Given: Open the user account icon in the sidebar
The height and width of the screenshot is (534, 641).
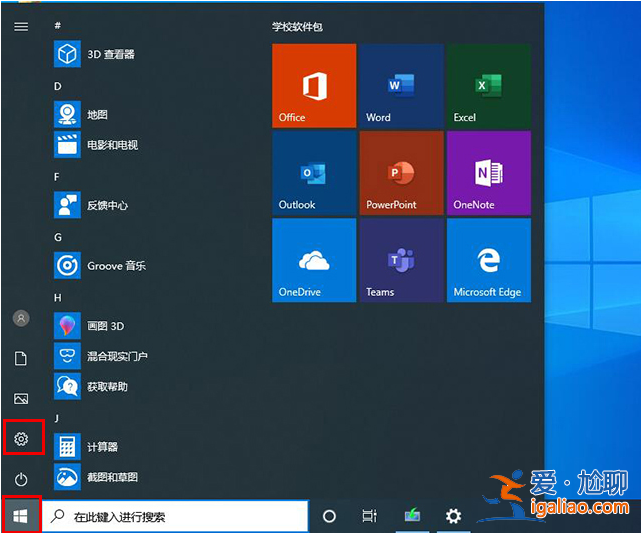Looking at the screenshot, I should pos(21,318).
